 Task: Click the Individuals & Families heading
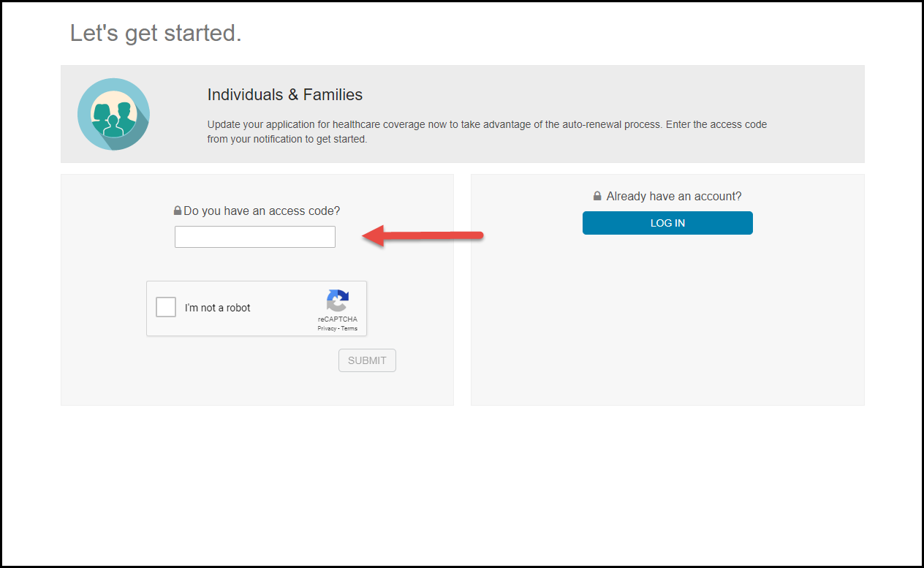[x=285, y=95]
